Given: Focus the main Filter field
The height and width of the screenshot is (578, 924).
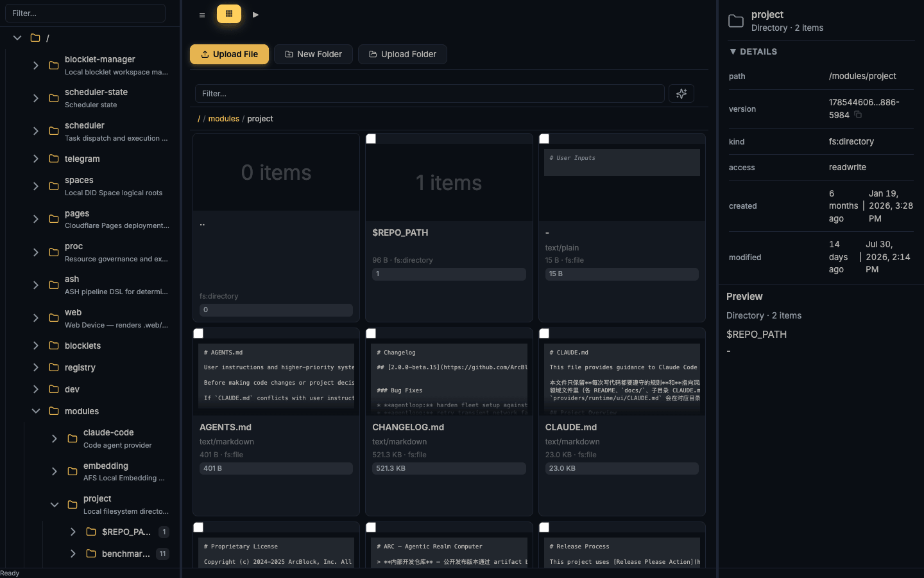Looking at the screenshot, I should (x=430, y=93).
